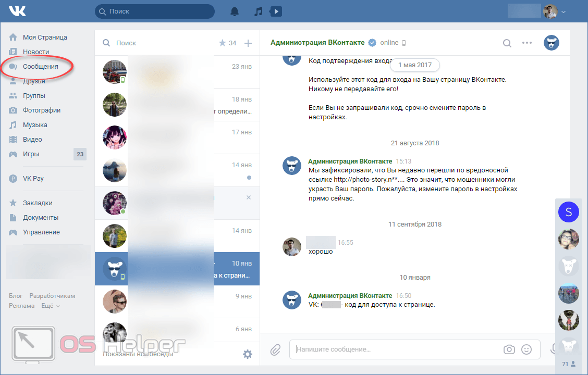Image resolution: width=588 pixels, height=375 pixels.
Task: Open the music note icon in header
Action: [258, 11]
